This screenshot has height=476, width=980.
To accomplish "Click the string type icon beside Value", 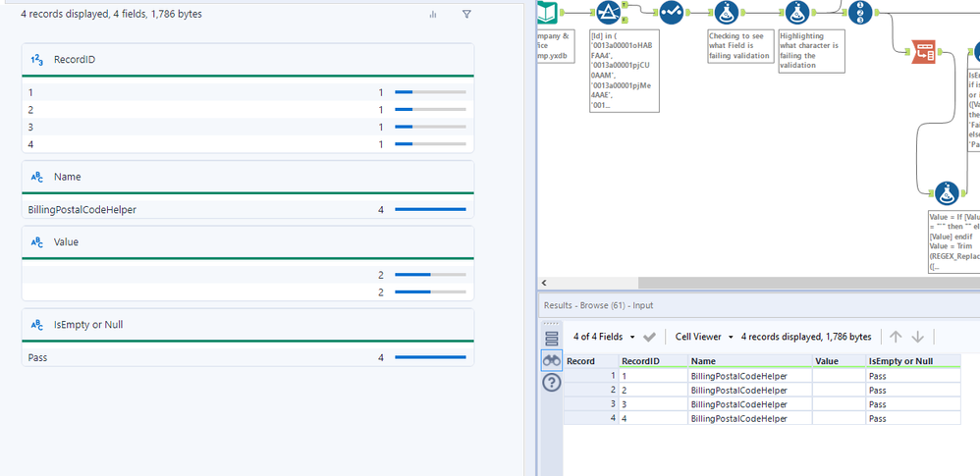I will click(x=37, y=242).
